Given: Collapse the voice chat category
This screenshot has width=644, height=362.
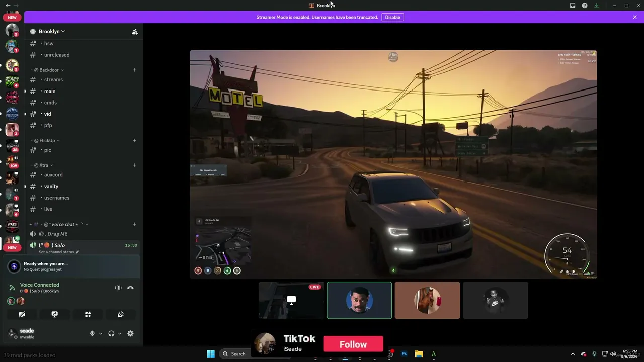Looking at the screenshot, I should click(59, 224).
